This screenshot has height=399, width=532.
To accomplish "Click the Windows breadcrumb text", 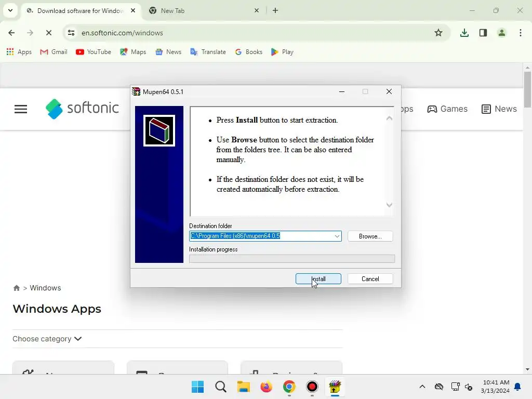I will [46, 288].
